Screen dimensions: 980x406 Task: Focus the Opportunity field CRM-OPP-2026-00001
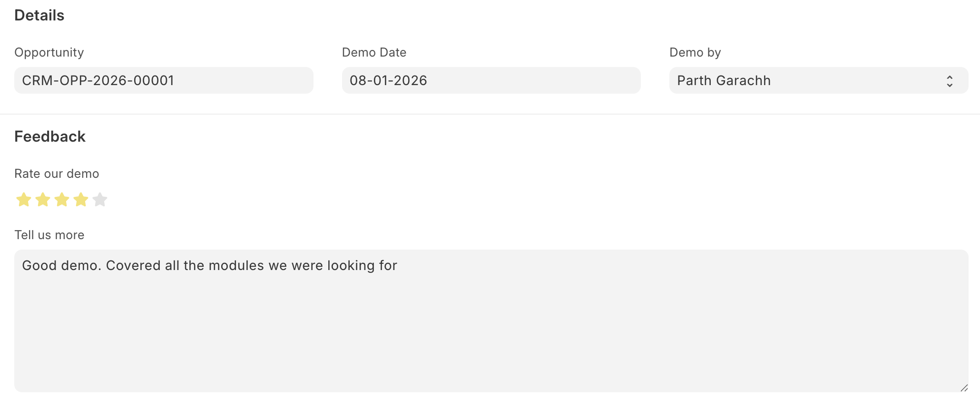pyautogui.click(x=164, y=81)
